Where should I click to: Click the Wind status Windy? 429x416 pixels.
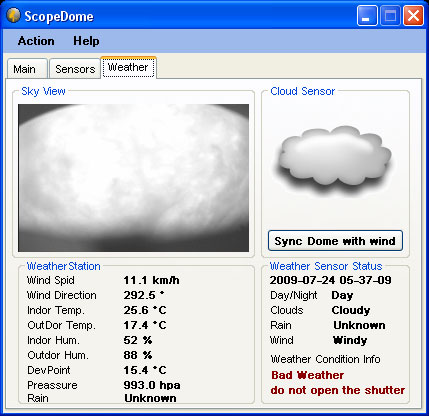tap(350, 340)
